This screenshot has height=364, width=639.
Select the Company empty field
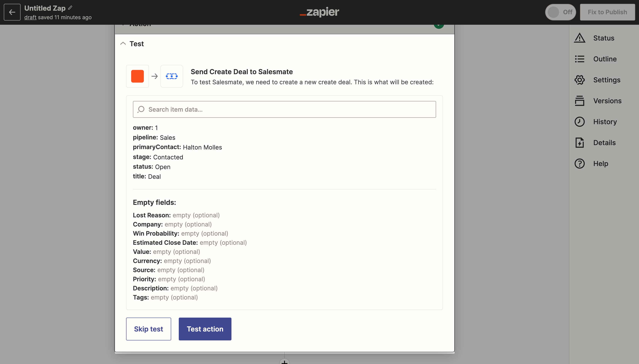[172, 224]
